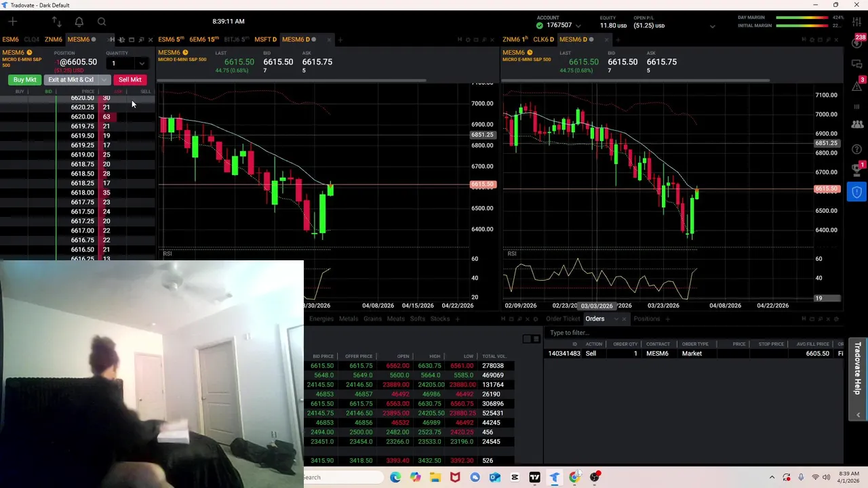Open dropdown arrow beside Exit at Mkt & Cxl
This screenshot has height=488, width=868.
tap(104, 79)
